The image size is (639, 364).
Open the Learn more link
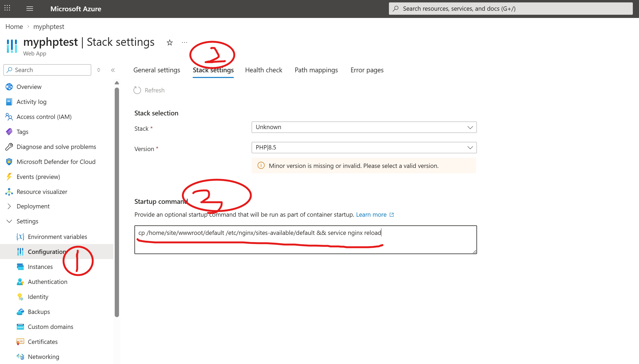click(x=371, y=215)
